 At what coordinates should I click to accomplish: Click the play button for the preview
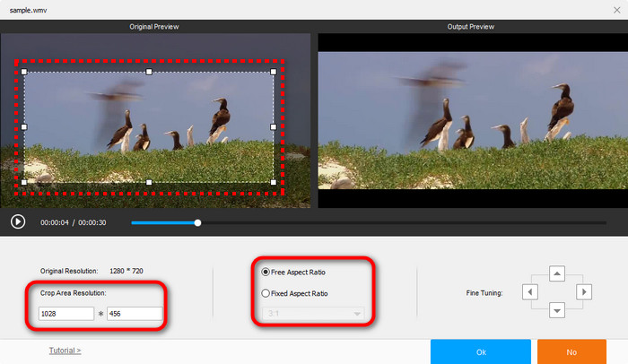[18, 221]
